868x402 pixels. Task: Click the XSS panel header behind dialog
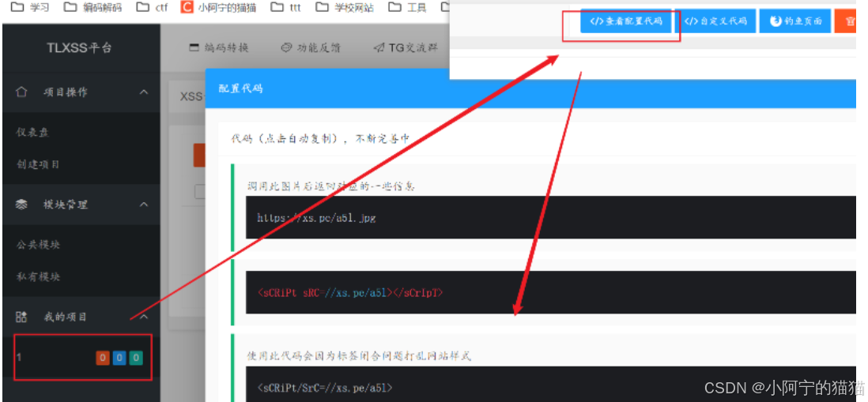187,96
